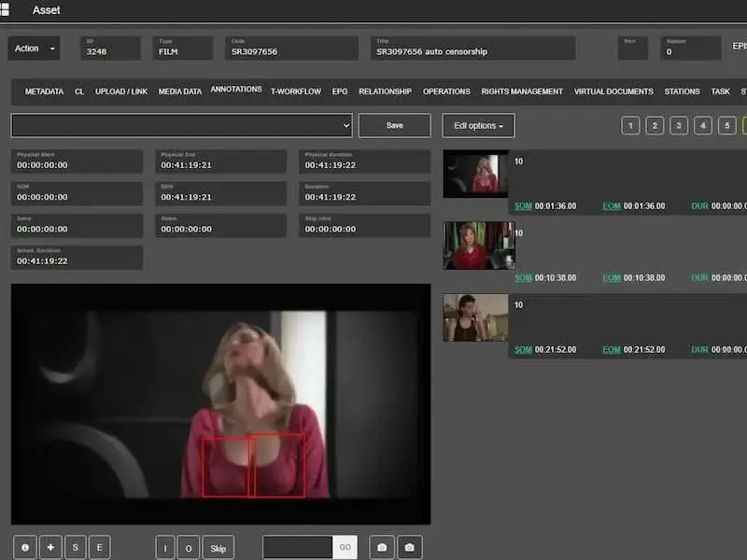
Task: Open the RIGHTS MANAGEMENT tab
Action: (522, 91)
